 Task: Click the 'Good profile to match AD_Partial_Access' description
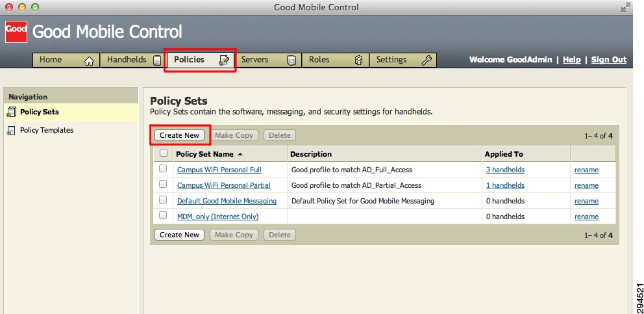pos(356,185)
